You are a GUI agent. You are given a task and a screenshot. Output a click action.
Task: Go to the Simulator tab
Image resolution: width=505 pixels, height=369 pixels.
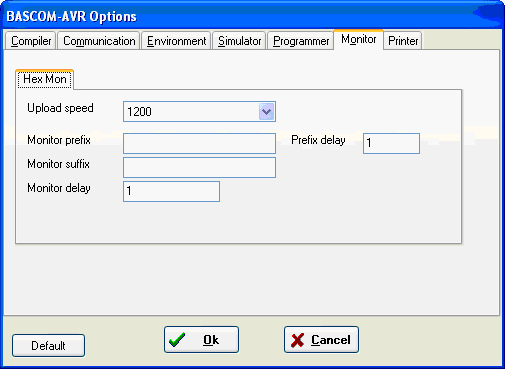coord(239,41)
